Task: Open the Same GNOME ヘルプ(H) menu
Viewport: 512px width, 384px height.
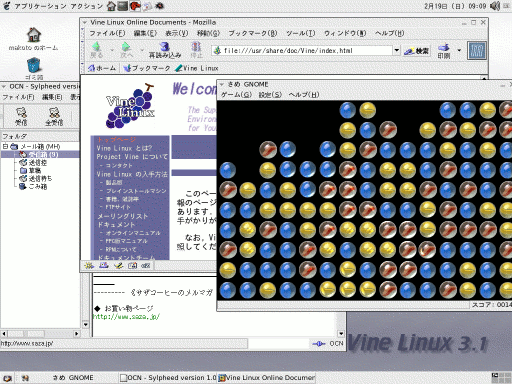Action: [x=304, y=95]
